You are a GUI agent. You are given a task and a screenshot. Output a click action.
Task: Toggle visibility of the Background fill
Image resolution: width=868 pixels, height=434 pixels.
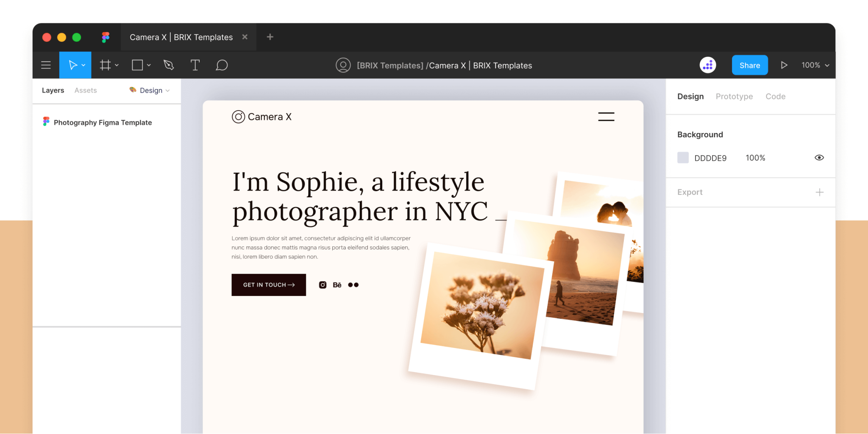click(x=819, y=158)
